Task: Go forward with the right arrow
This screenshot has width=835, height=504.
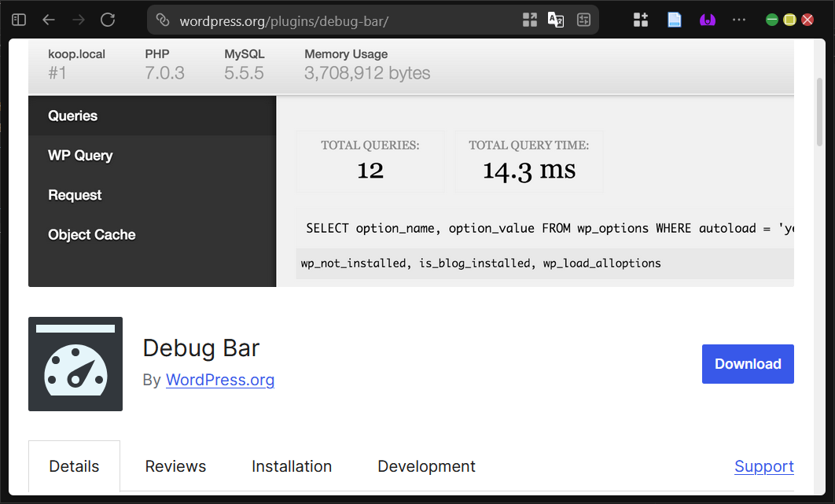Action: [79, 20]
